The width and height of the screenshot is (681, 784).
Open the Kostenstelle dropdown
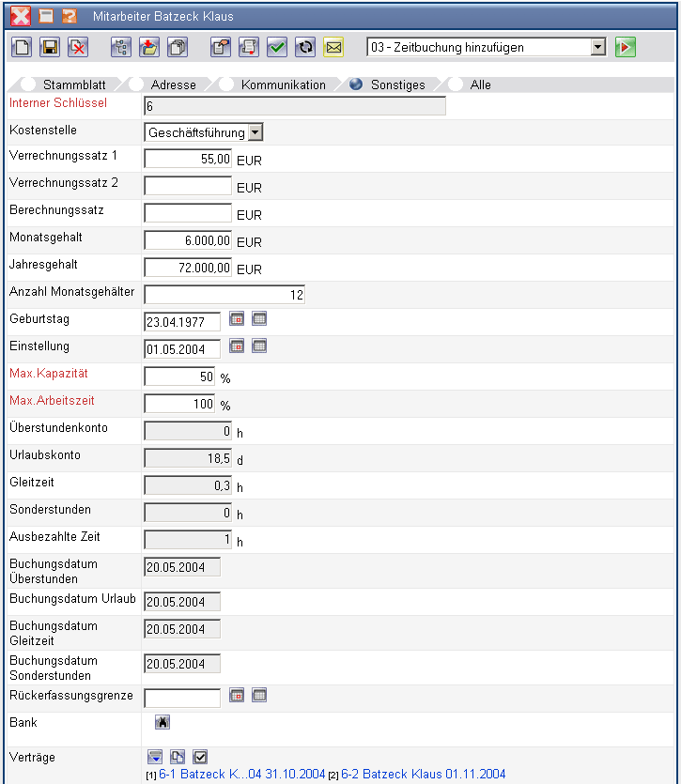(255, 132)
